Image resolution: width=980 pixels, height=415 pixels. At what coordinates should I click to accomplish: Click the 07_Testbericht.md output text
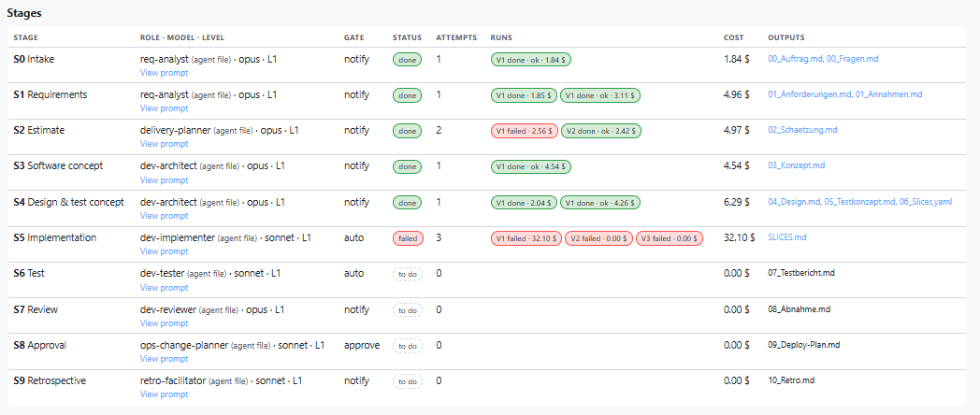pos(802,273)
